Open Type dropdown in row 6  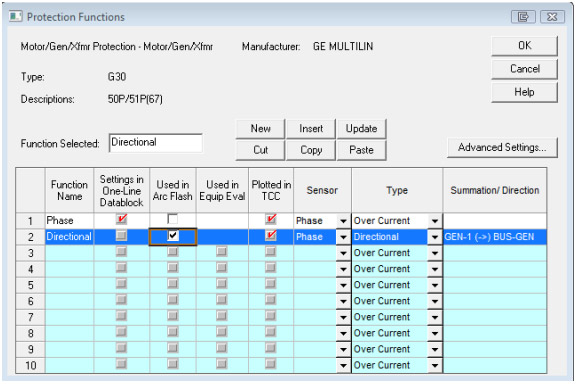click(435, 301)
